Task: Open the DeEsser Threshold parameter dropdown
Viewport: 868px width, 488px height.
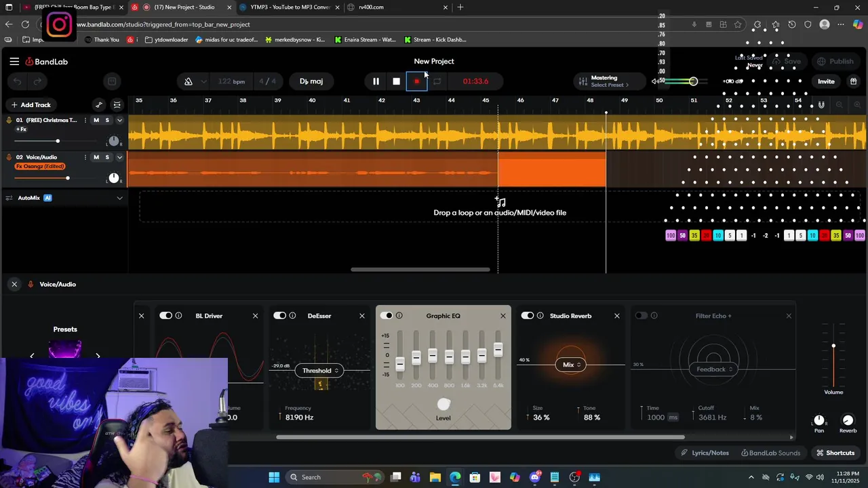Action: (x=320, y=371)
